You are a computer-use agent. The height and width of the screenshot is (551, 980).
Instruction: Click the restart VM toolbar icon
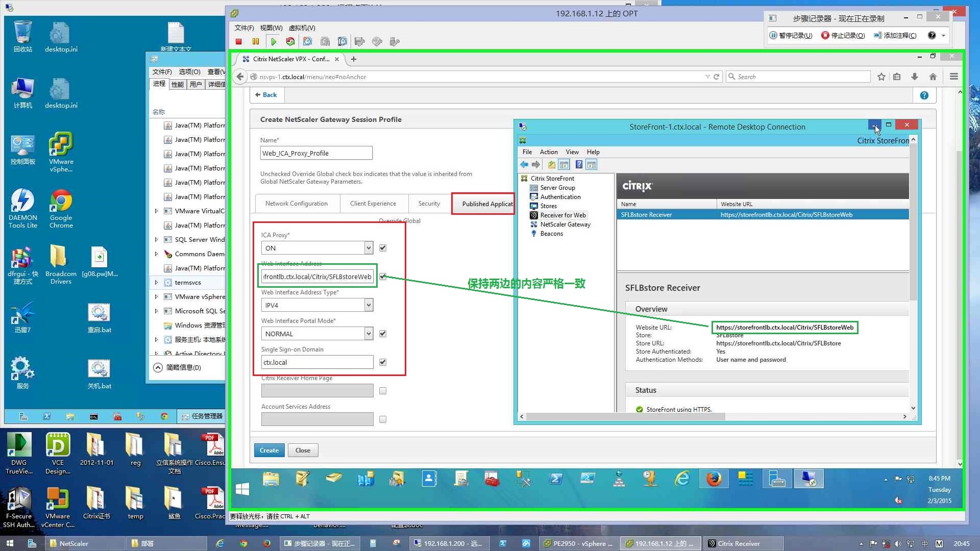click(290, 41)
